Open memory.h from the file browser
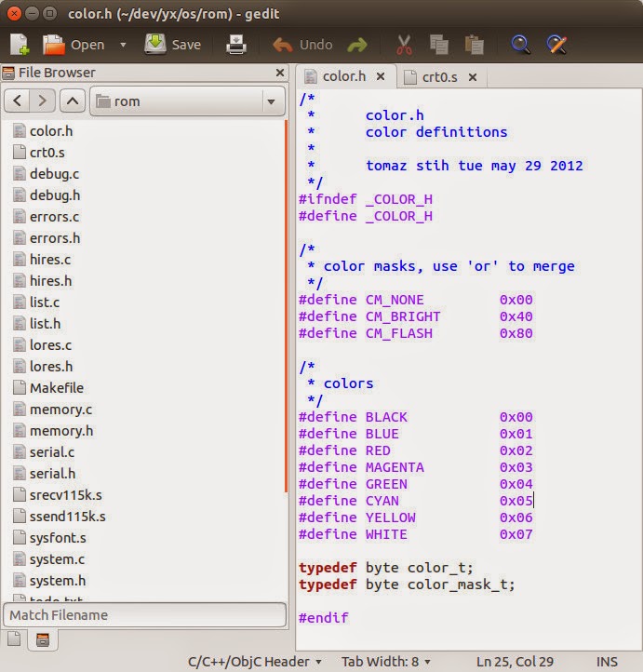 [53, 431]
